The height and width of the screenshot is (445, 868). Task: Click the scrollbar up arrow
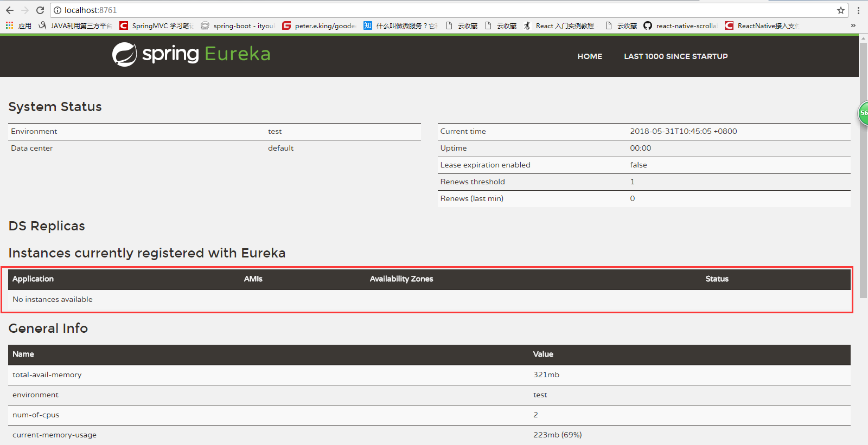pos(863,38)
